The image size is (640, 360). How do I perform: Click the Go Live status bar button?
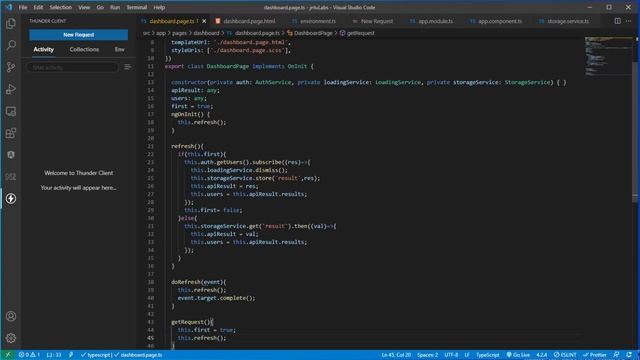518,355
